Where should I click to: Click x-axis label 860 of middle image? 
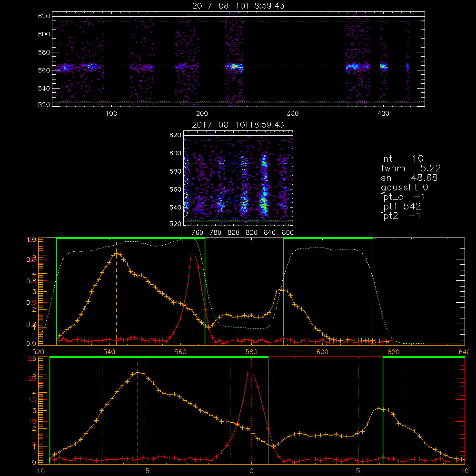pyautogui.click(x=288, y=233)
